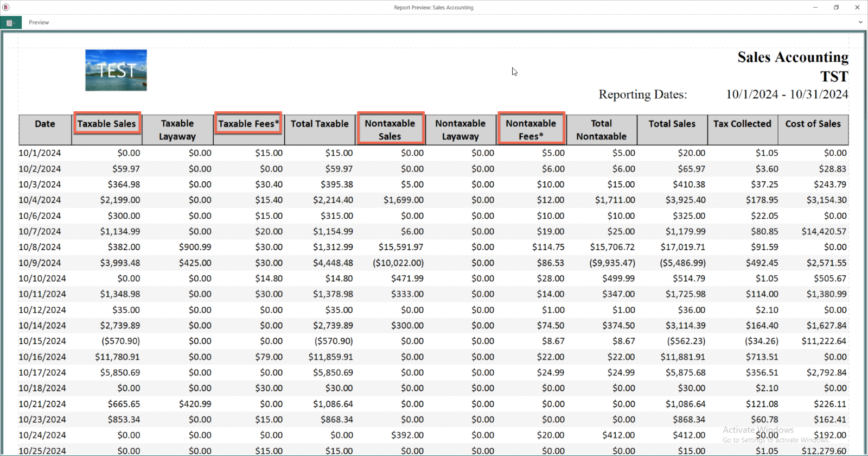Click the $420.99 taxable layaway value
Image resolution: width=868 pixels, height=456 pixels.
tap(195, 404)
